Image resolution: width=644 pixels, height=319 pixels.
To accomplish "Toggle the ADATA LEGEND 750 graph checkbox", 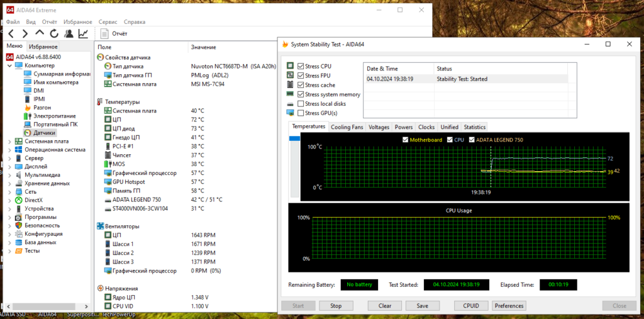I will 472,140.
